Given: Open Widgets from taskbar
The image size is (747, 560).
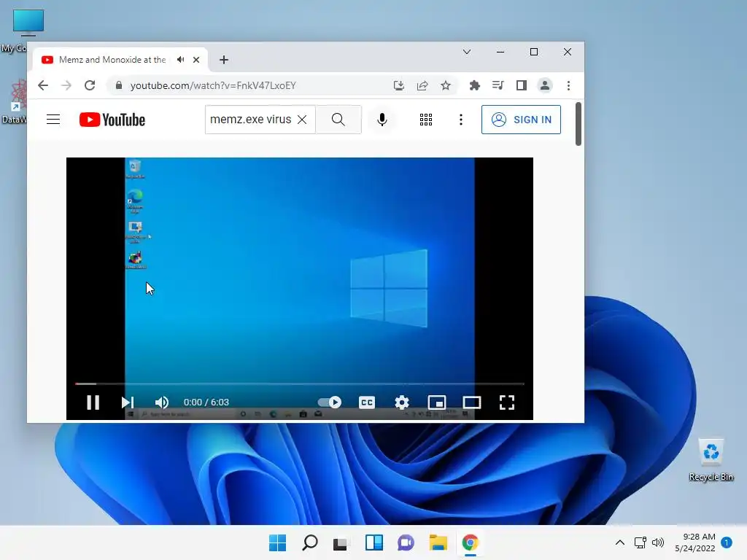Looking at the screenshot, I should [374, 542].
